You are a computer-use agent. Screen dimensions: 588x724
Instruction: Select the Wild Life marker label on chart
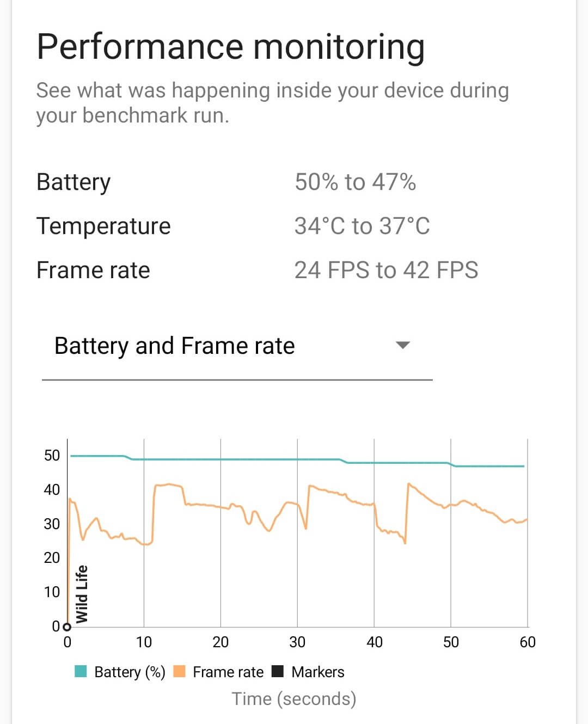tap(82, 593)
